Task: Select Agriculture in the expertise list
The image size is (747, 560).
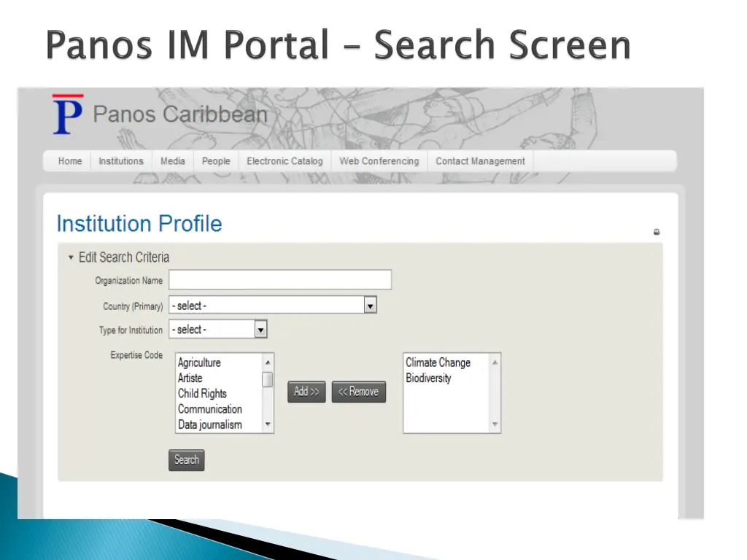Action: click(x=199, y=363)
